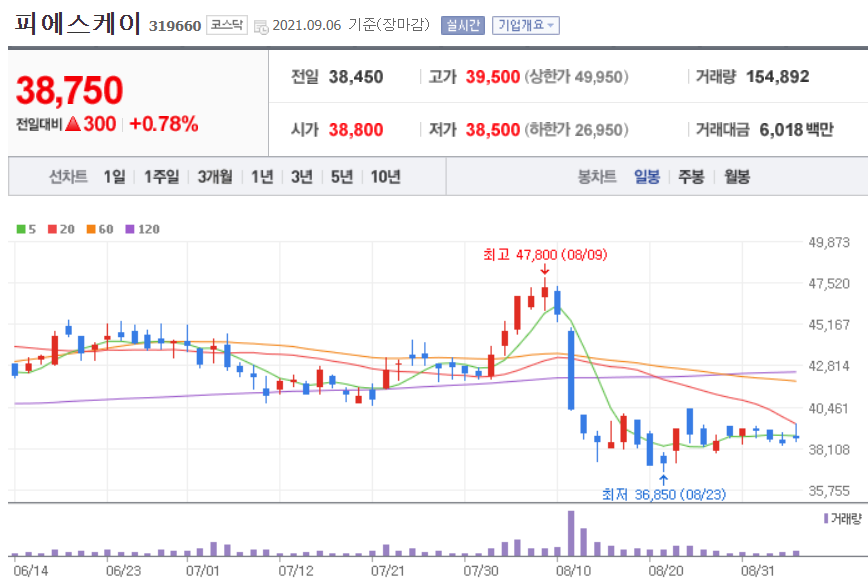Switch to the 1년 chart range
Viewport: 868px width, 588px height.
pos(262,177)
